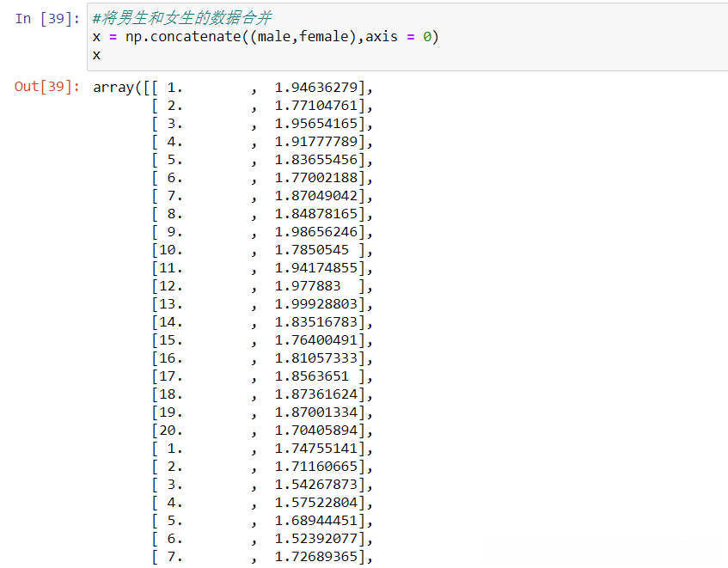Click the value 1.94636279 in the output

pos(316,88)
